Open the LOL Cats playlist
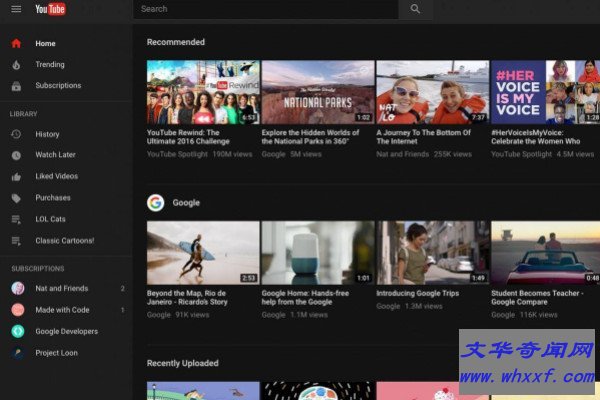 coord(50,219)
